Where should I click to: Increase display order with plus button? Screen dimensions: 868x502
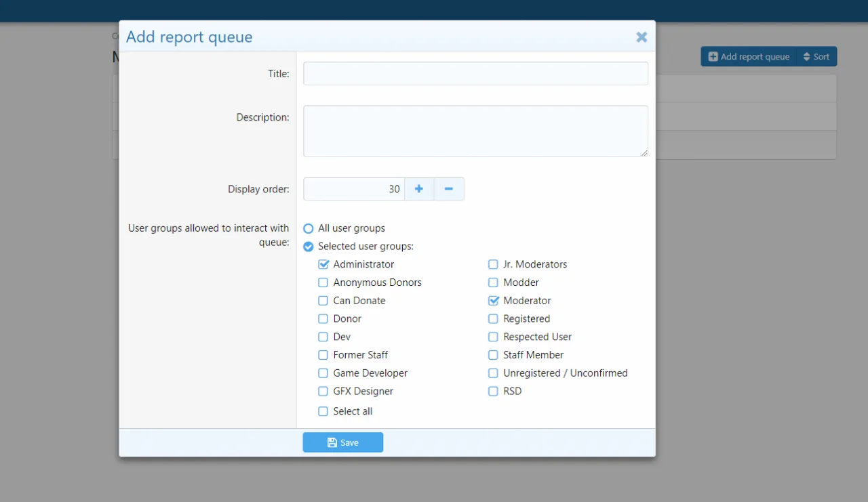(x=419, y=189)
